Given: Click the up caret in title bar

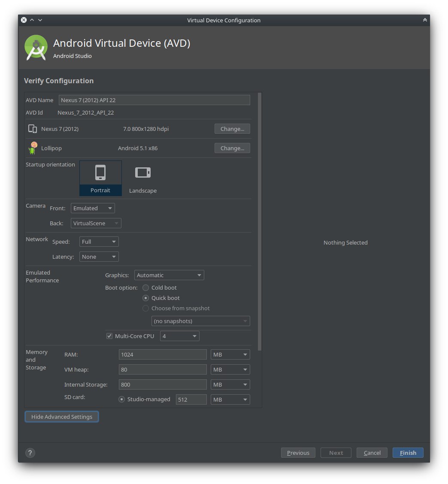Looking at the screenshot, I should (32, 20).
